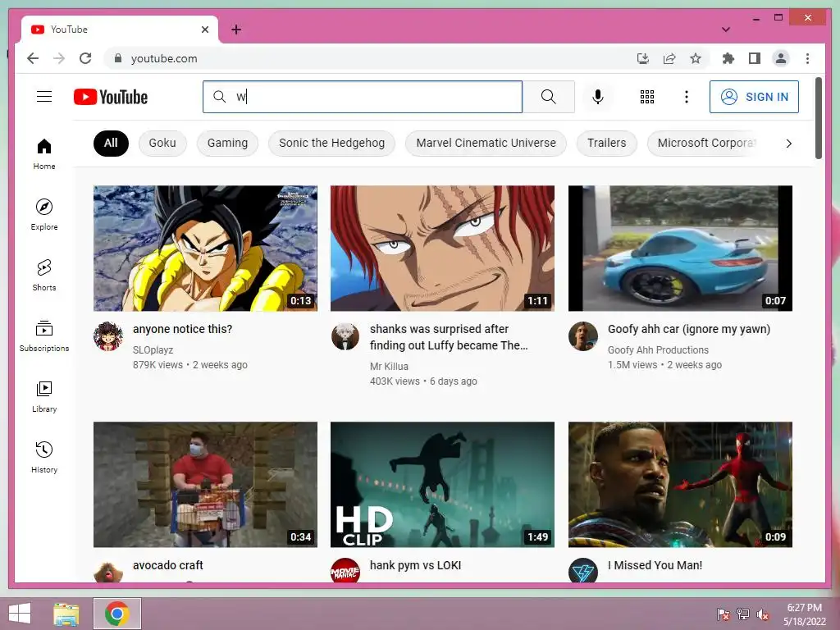Screen dimensions: 840x630
Task: Click Mr Killua channel avatar
Action: pos(345,336)
